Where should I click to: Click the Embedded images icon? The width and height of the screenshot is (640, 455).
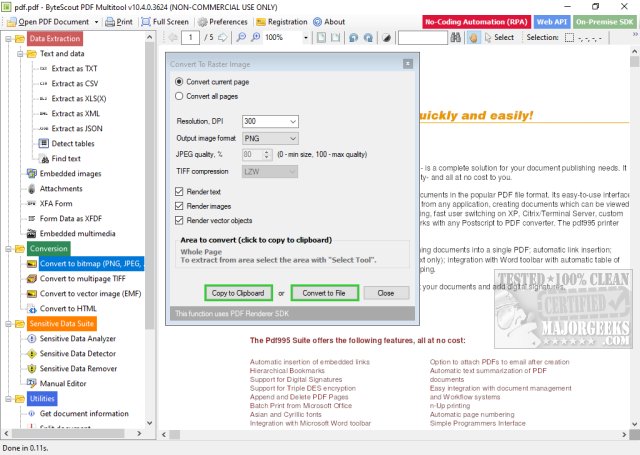click(x=31, y=173)
